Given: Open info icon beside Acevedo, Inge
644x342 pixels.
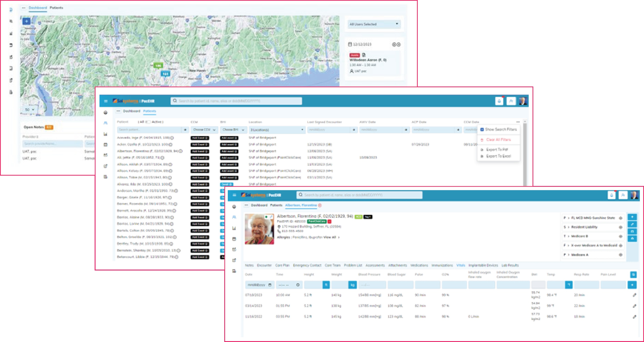Looking at the screenshot, I should point(172,138).
